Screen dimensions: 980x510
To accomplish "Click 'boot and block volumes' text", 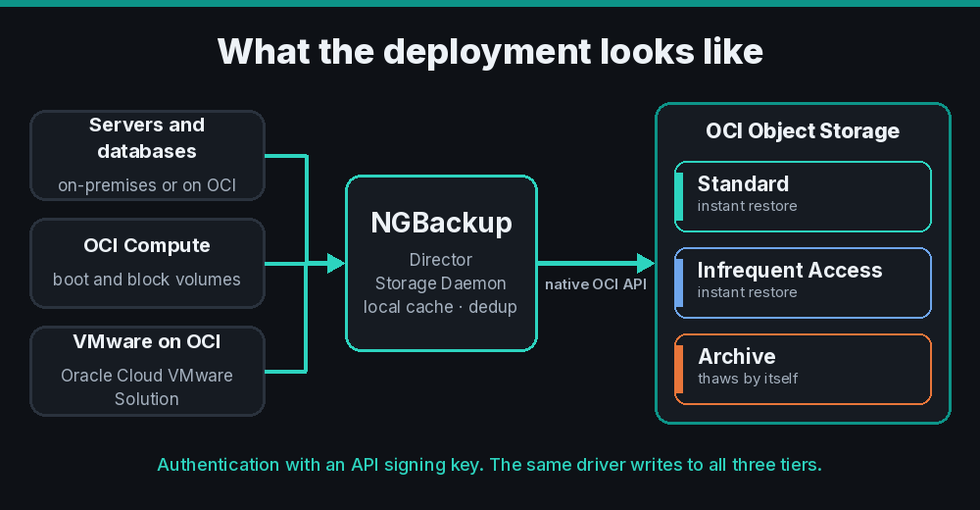I will [147, 280].
